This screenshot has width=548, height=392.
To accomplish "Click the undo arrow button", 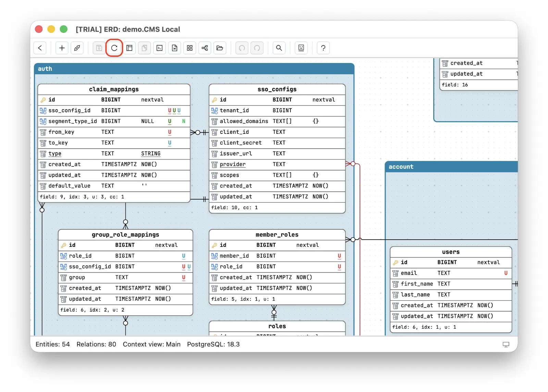I will pyautogui.click(x=242, y=48).
